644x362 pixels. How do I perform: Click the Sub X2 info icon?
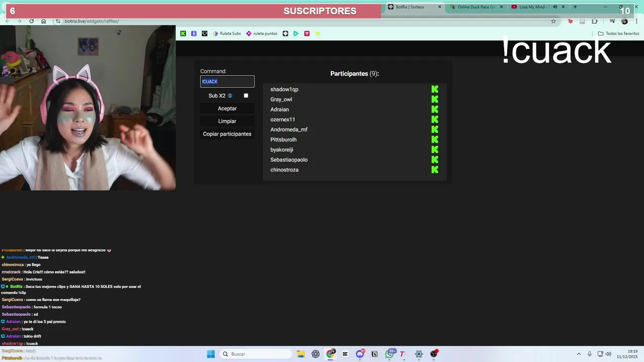[230, 96]
